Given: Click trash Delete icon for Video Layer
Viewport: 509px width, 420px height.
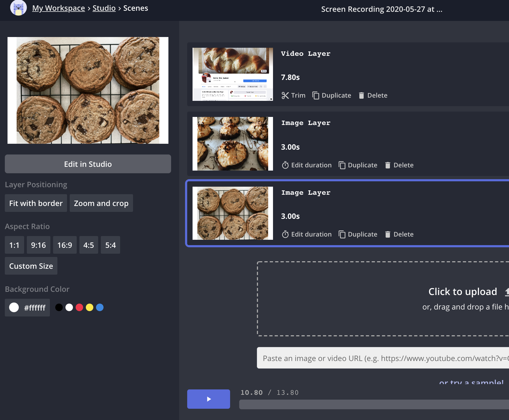Looking at the screenshot, I should (361, 95).
